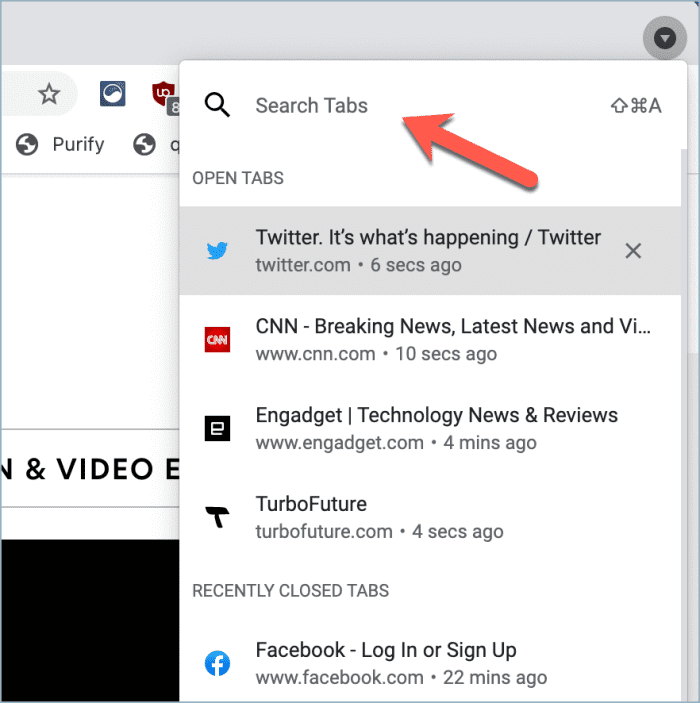Reopen the Facebook Log In recently closed tab
Image resolution: width=700 pixels, height=703 pixels.
(386, 650)
